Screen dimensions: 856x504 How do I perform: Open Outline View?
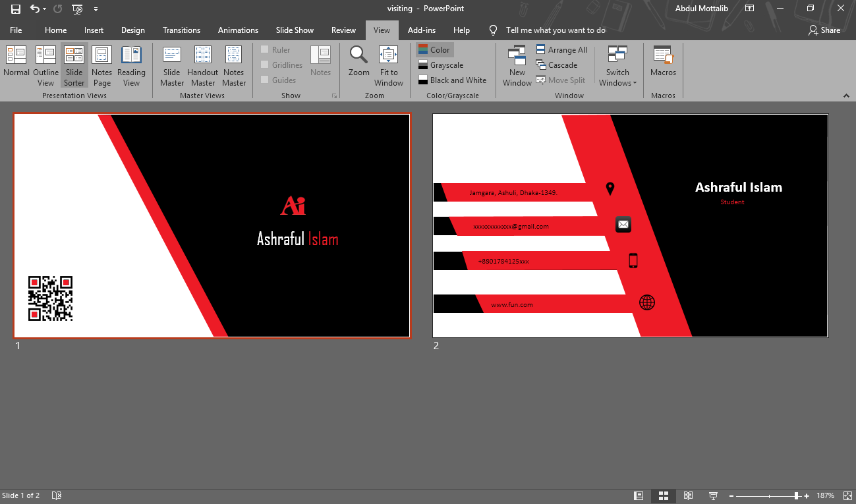[45, 66]
